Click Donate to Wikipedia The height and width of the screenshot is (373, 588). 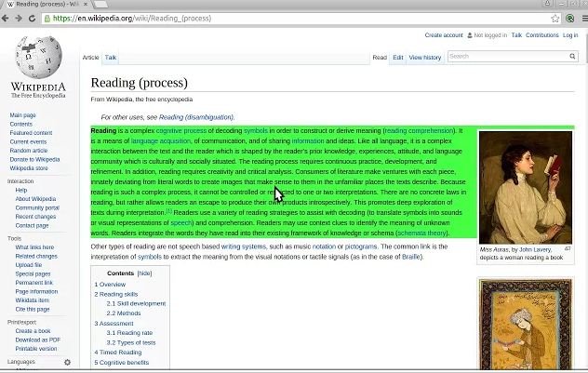point(34,159)
